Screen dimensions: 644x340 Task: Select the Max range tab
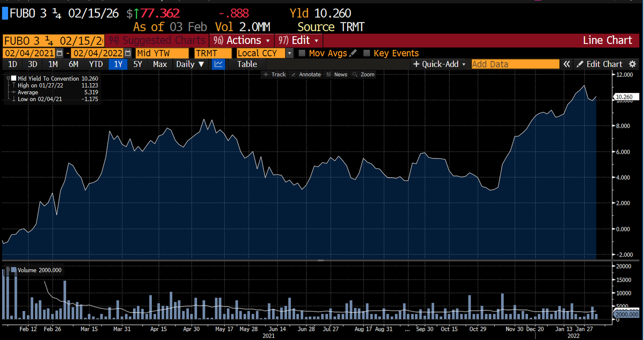(159, 64)
